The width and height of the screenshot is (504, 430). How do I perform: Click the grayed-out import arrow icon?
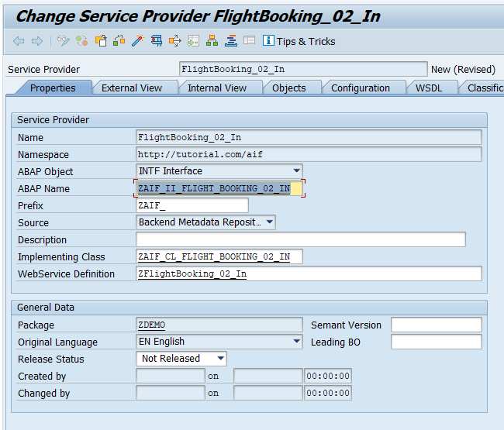click(194, 41)
